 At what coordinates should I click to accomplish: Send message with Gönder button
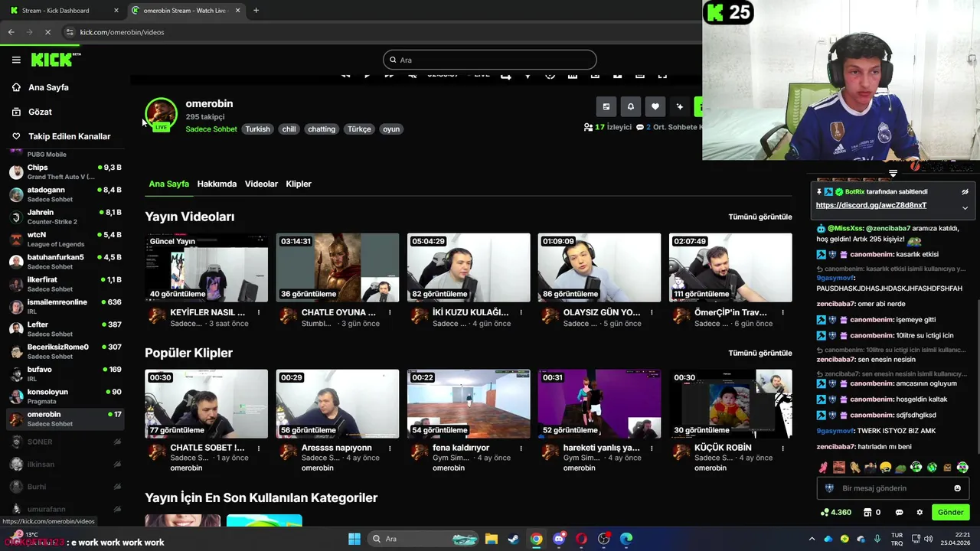tap(950, 512)
